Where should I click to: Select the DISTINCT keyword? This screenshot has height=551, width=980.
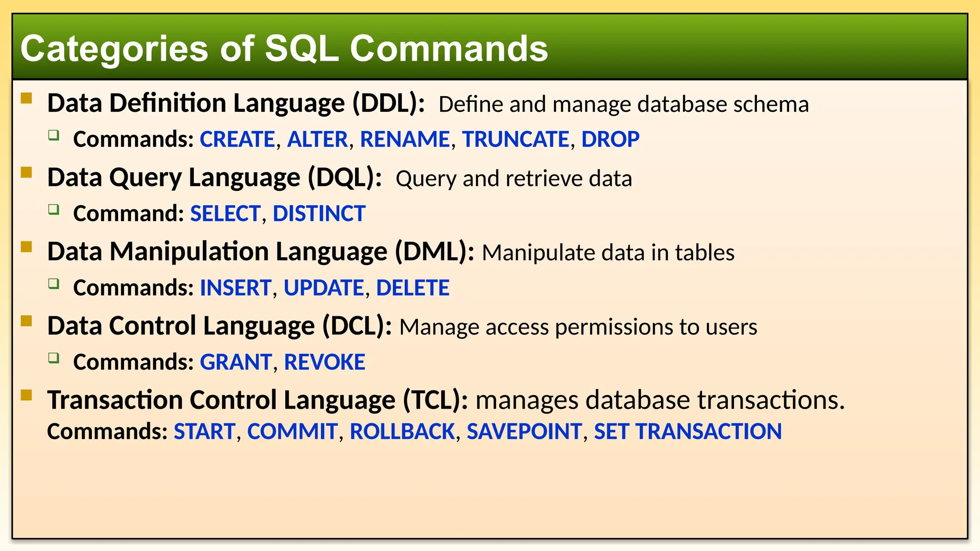(319, 213)
